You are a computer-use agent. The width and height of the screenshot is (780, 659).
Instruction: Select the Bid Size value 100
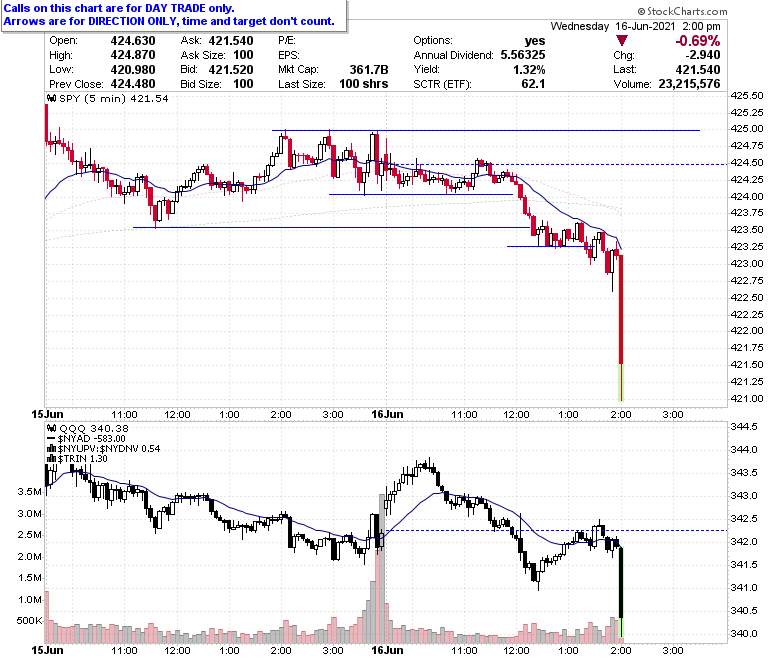(x=243, y=84)
